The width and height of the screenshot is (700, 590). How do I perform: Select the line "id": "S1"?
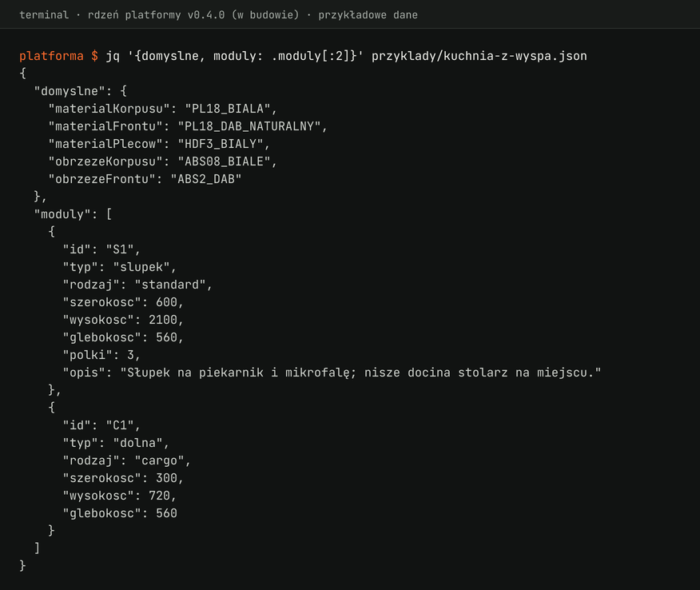click(101, 249)
